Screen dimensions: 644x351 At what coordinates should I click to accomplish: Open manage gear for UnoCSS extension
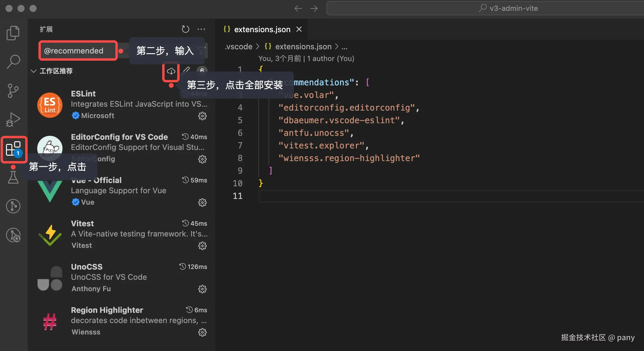tap(202, 289)
